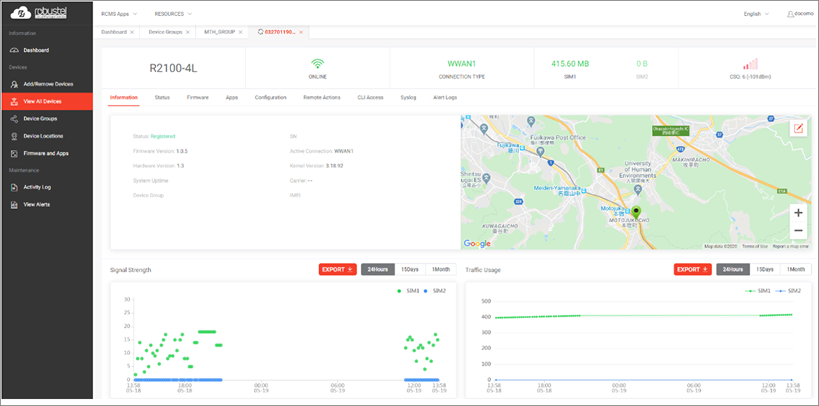This screenshot has height=406, width=819.
Task: Show Traffic Usage for 1Month
Action: [x=796, y=270]
